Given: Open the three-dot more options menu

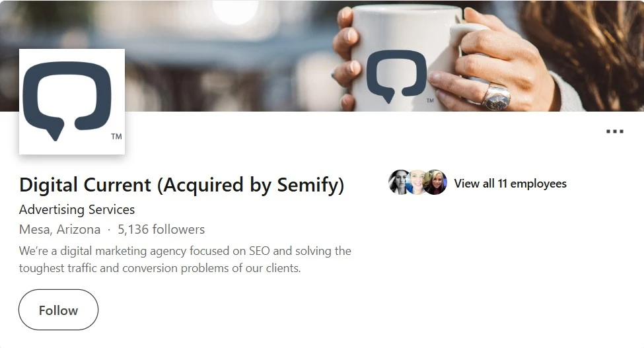Looking at the screenshot, I should click(615, 131).
